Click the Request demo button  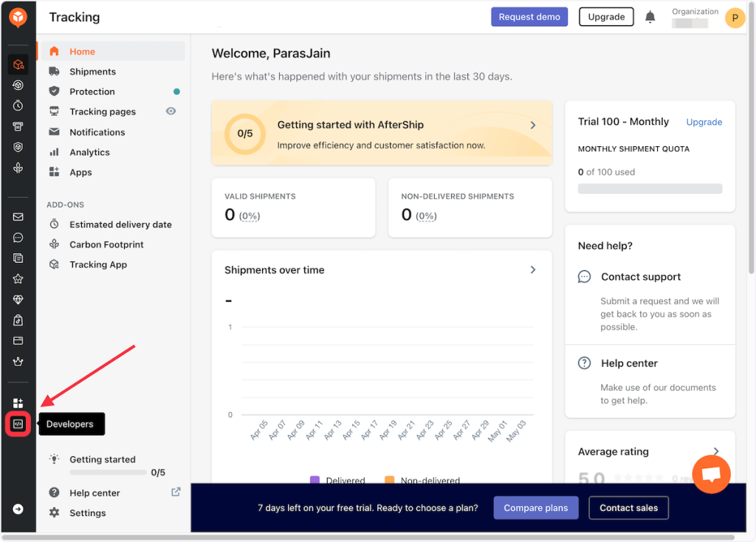529,17
